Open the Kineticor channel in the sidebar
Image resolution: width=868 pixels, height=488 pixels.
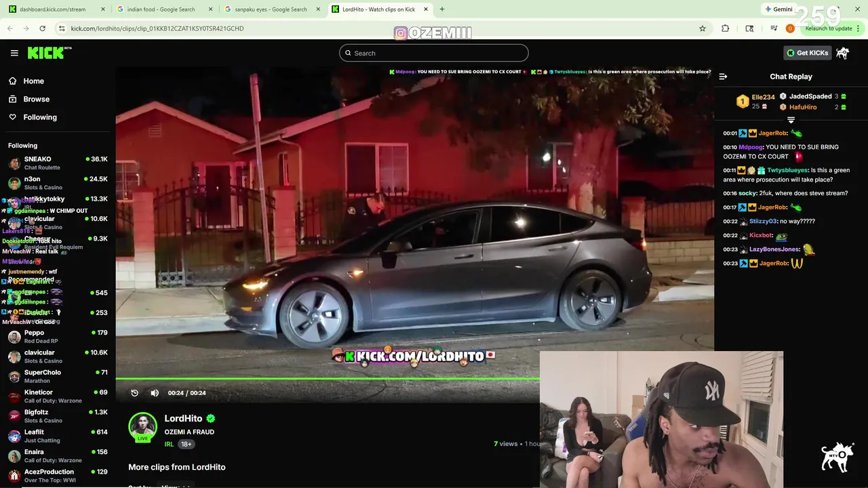58,396
